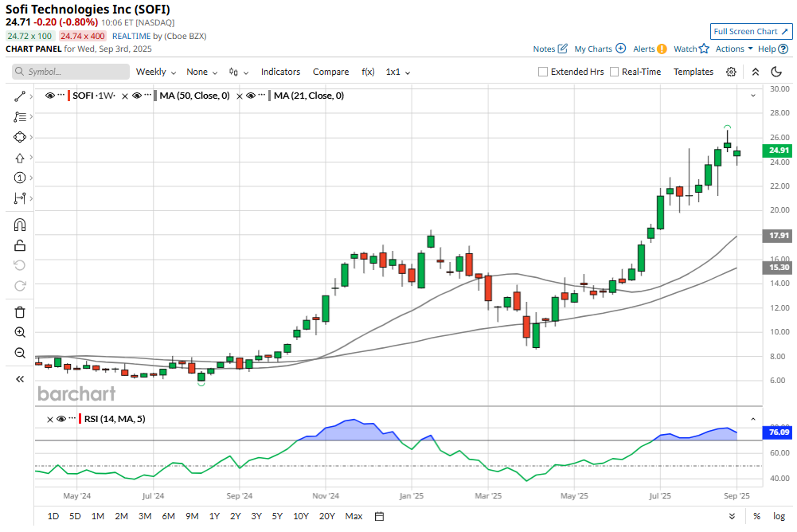Enable the Real-Time checkbox

[614, 72]
